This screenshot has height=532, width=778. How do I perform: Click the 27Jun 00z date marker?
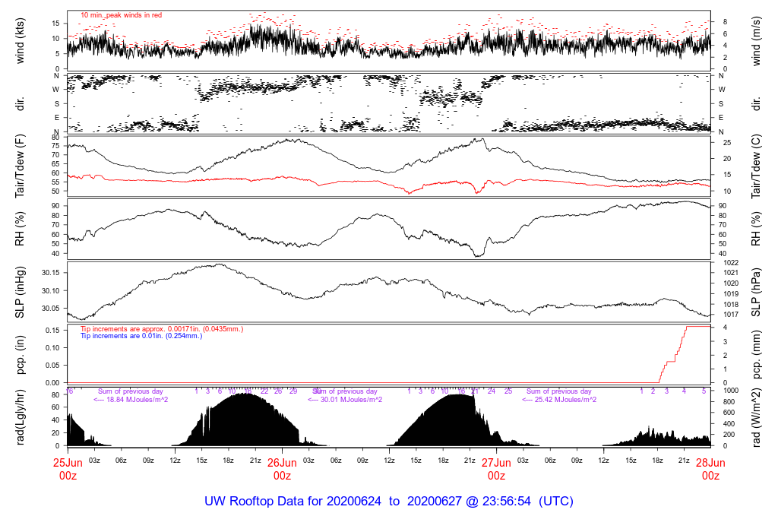[496, 468]
